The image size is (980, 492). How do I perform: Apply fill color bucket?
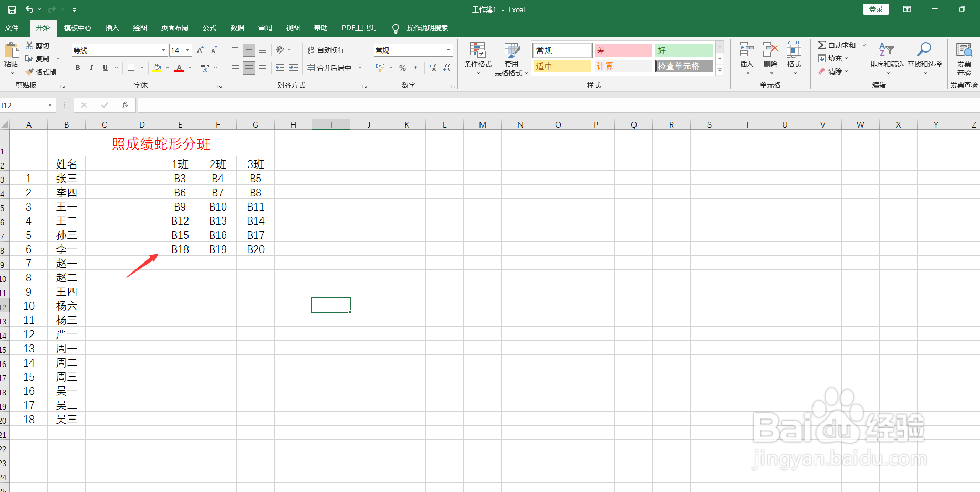click(x=157, y=68)
